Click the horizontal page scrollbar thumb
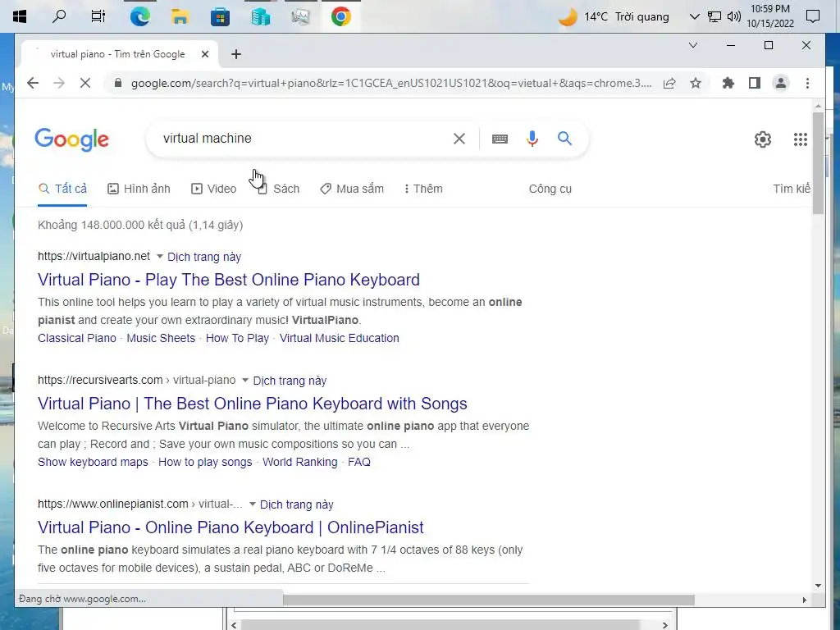Viewport: 840px width, 630px height. coord(489,600)
